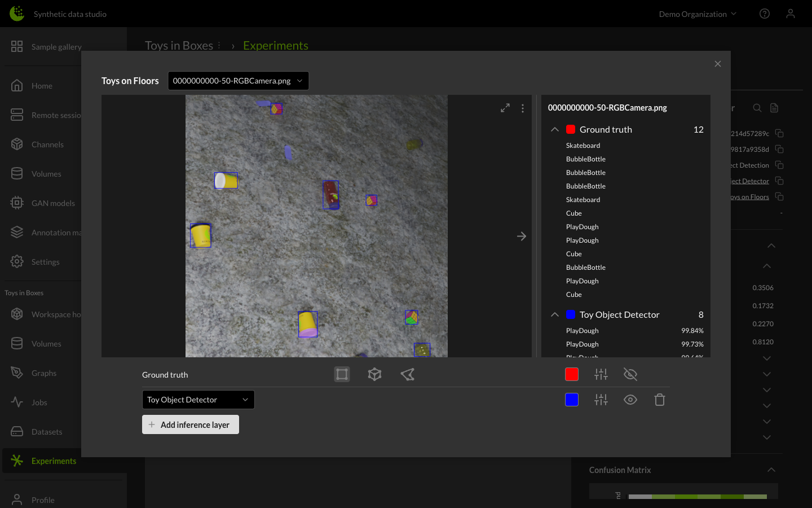Open adjustment settings for Ground truth layer
Screen dimensions: 812x508
pyautogui.click(x=601, y=374)
